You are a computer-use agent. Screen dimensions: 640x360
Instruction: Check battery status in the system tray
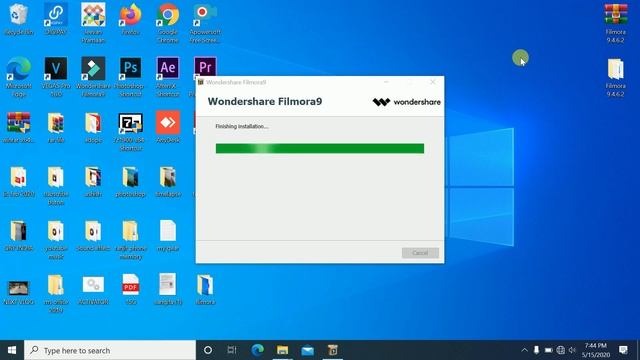549,350
